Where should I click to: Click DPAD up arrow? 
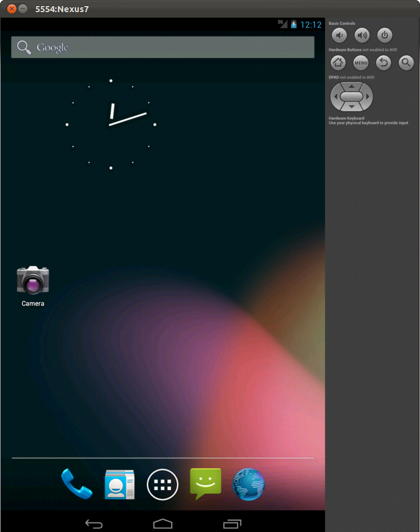pos(352,86)
